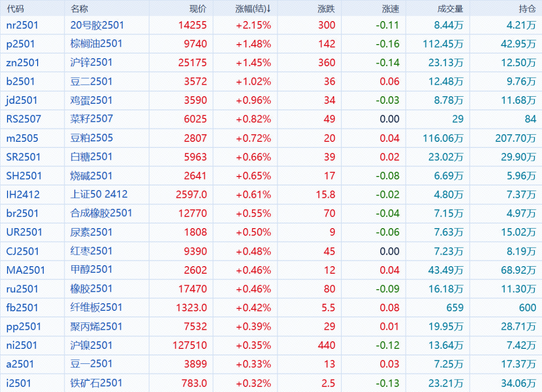542x392 pixels.
Task: Select 烧碱2501 contract name
Action: pyautogui.click(x=91, y=176)
